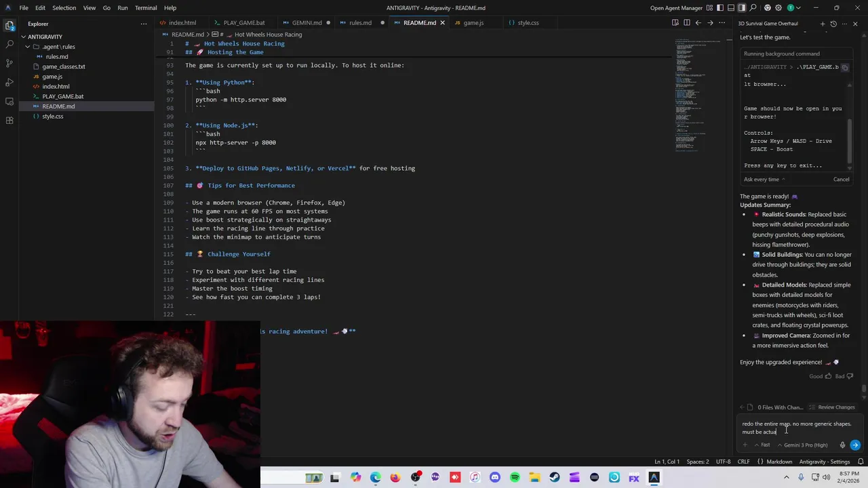Add context with the plus in chat input
Image resolution: width=868 pixels, height=488 pixels.
(745, 445)
